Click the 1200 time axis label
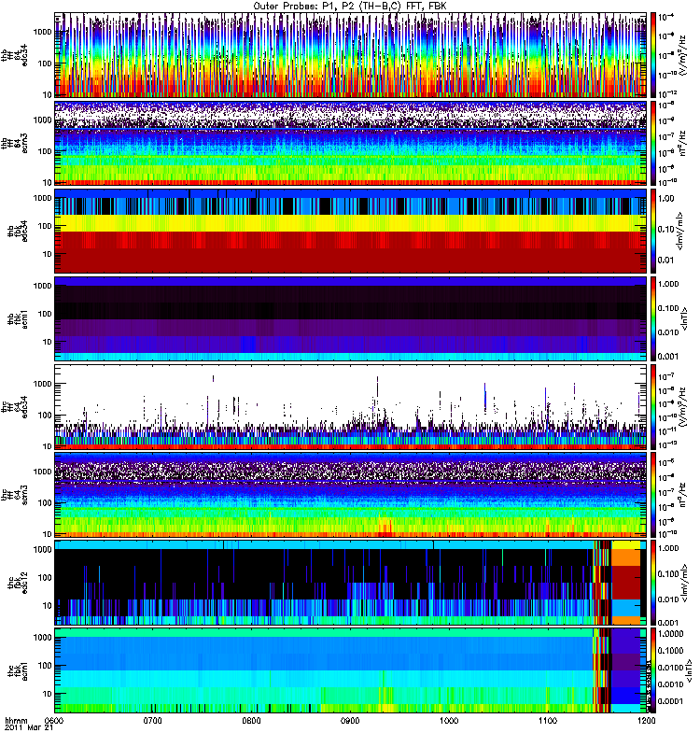This screenshot has width=700, height=747. click(x=644, y=722)
